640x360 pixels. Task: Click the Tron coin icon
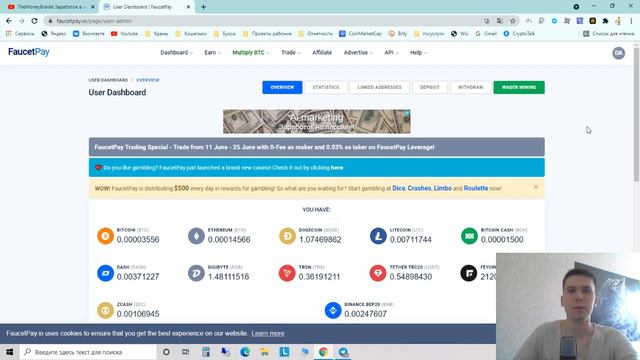point(287,273)
